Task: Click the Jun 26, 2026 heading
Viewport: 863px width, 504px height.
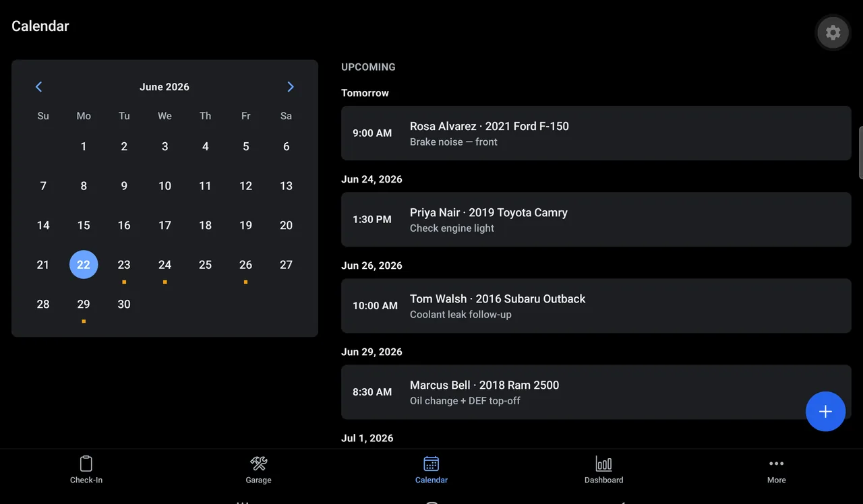Action: click(371, 265)
